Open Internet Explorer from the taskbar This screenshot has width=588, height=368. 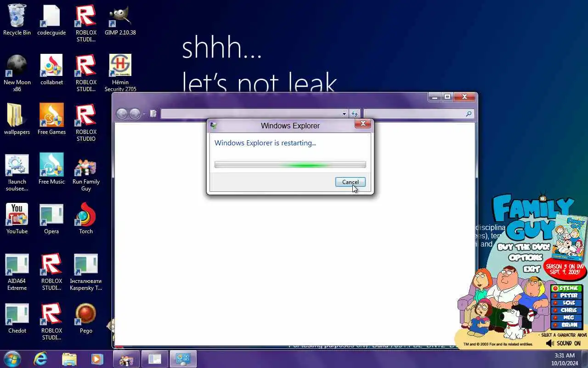point(40,359)
